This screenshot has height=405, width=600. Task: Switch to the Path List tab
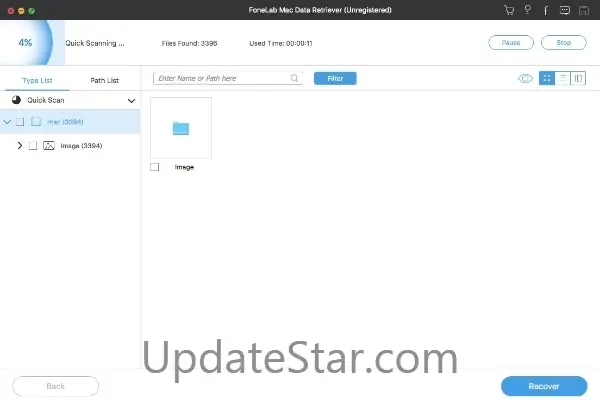coord(104,80)
